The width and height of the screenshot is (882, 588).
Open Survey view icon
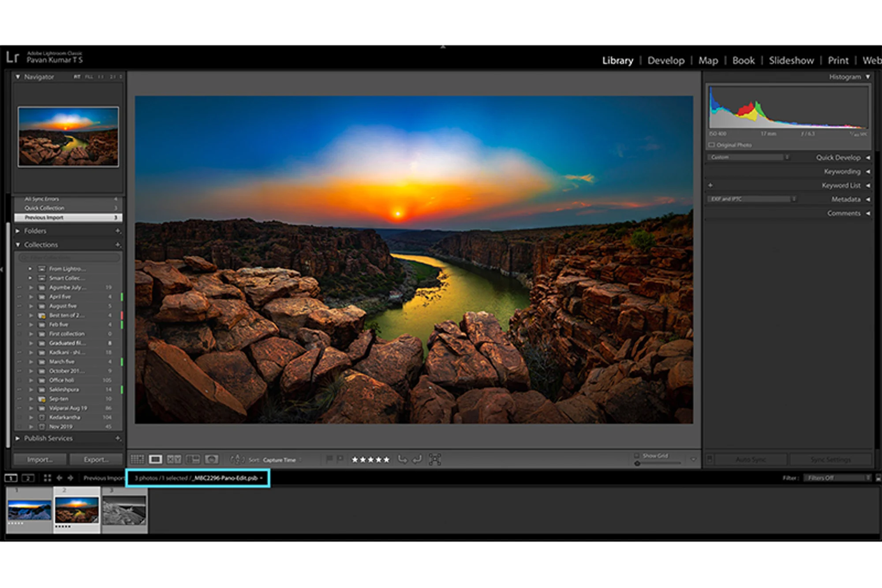pos(193,459)
